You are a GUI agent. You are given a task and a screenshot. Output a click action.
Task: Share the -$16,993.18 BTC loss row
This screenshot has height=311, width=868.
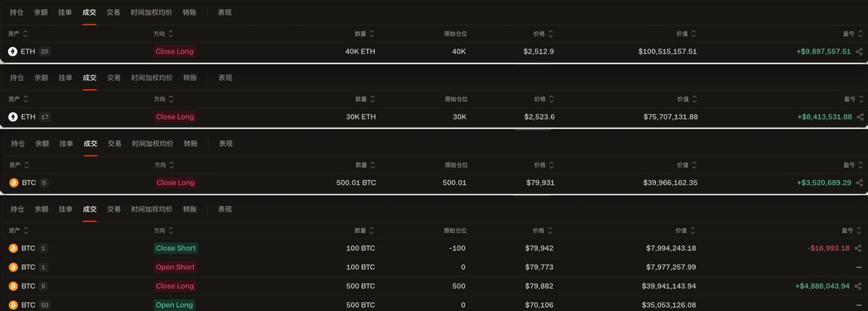[x=857, y=249]
